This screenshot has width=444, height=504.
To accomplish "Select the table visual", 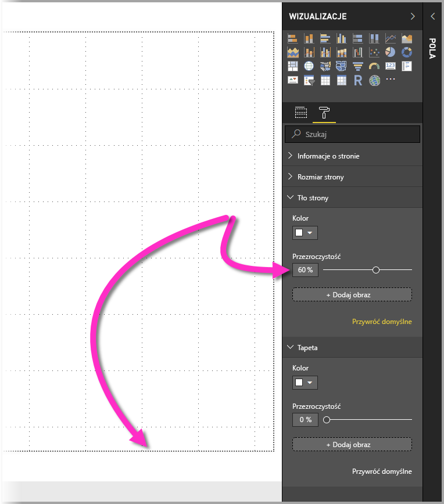I will coord(325,80).
